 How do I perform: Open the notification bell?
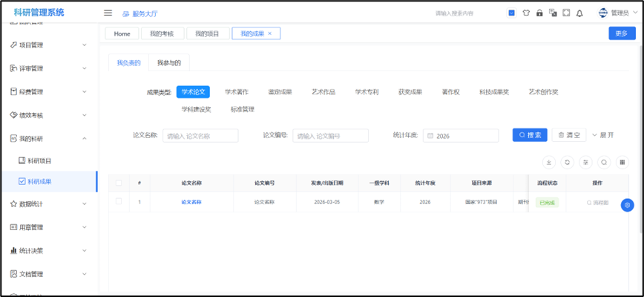click(x=579, y=13)
